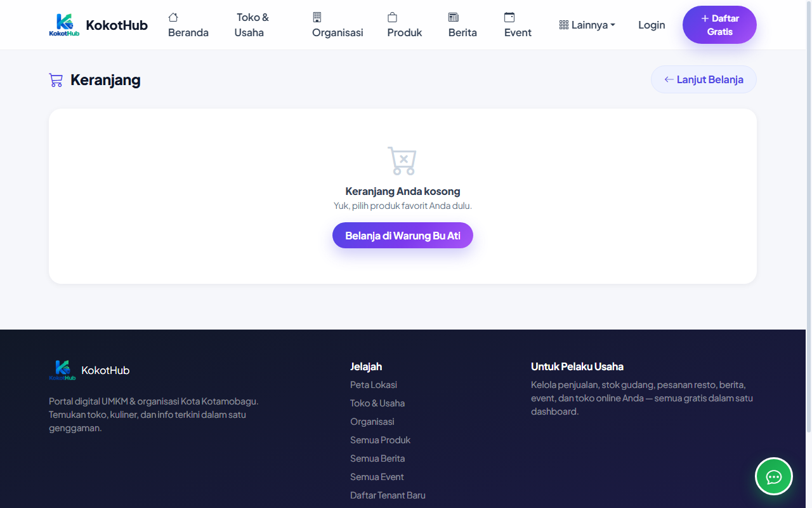Open the Organisasi footer link
Image resolution: width=812 pixels, height=508 pixels.
[x=372, y=422]
